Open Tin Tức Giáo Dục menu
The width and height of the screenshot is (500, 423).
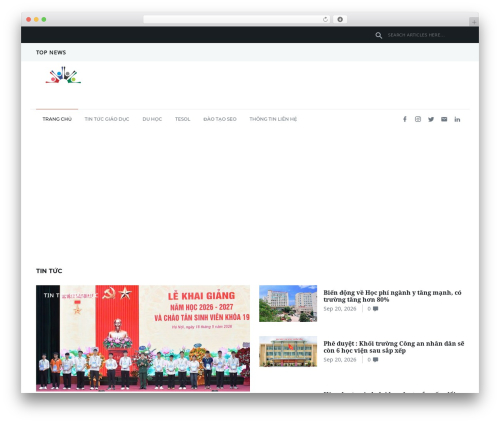(x=107, y=119)
